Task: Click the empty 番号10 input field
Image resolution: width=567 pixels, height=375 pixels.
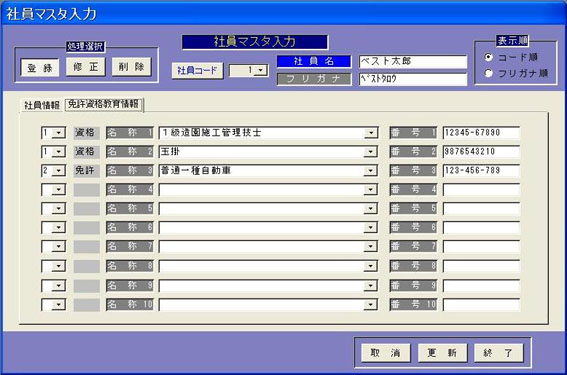Action: click(x=481, y=305)
